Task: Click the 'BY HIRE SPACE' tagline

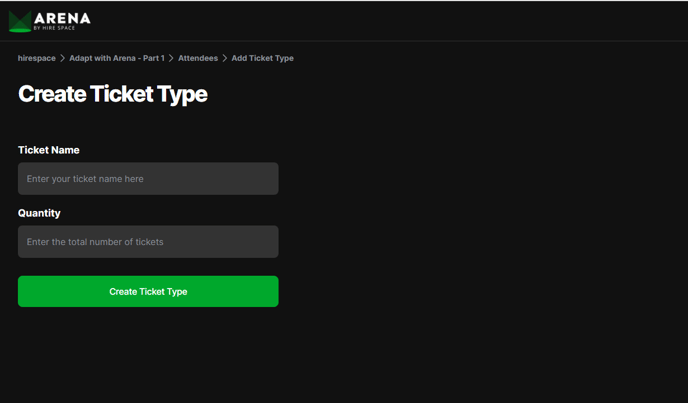Action: [54, 28]
